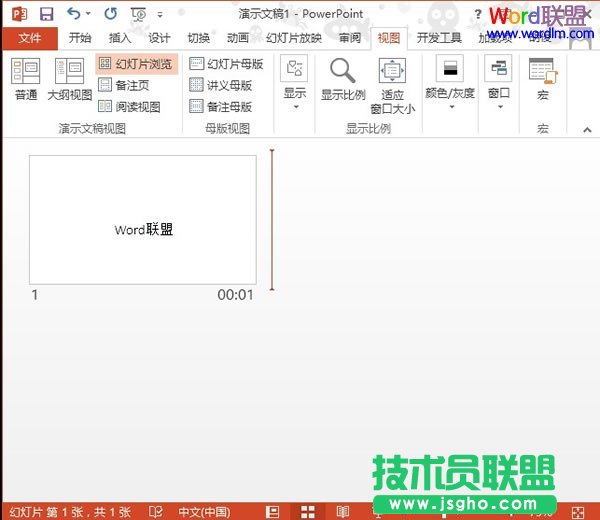600x520 pixels.
Task: Open Slide Master (幻灯片母版) view
Action: pyautogui.click(x=226, y=64)
